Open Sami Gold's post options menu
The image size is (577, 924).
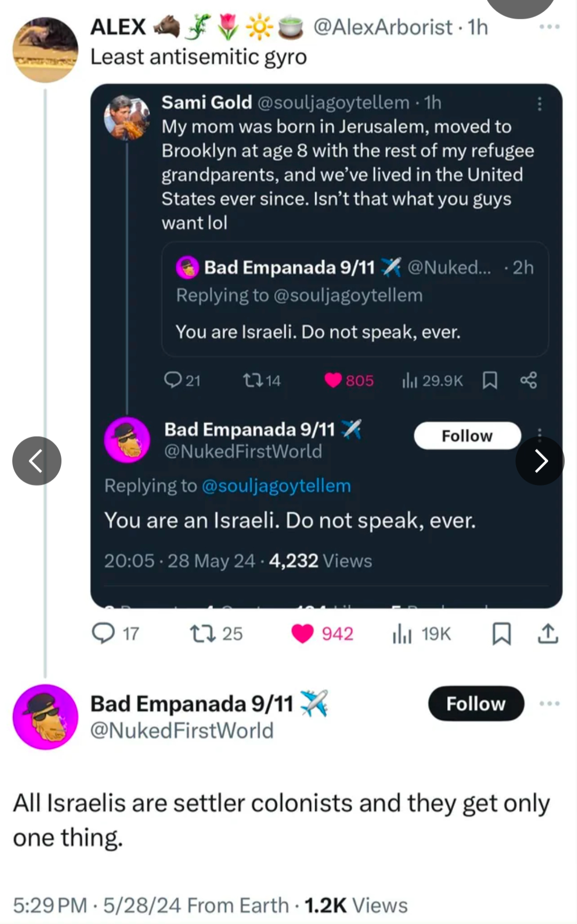pos(540,104)
